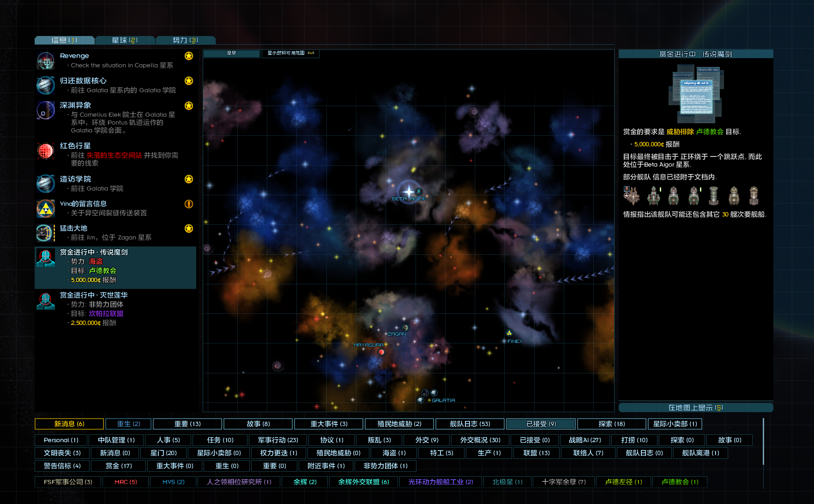
Task: Disable the 已接受 (9) filter tag
Action: (x=541, y=424)
